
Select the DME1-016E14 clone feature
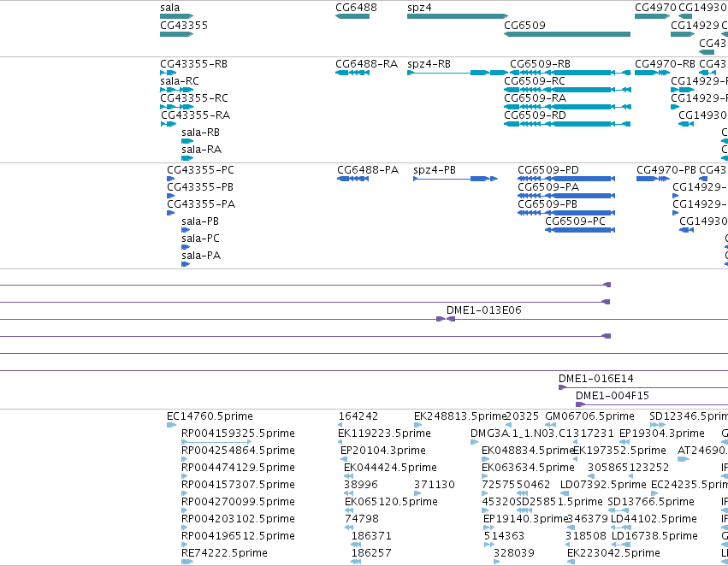tap(643, 387)
